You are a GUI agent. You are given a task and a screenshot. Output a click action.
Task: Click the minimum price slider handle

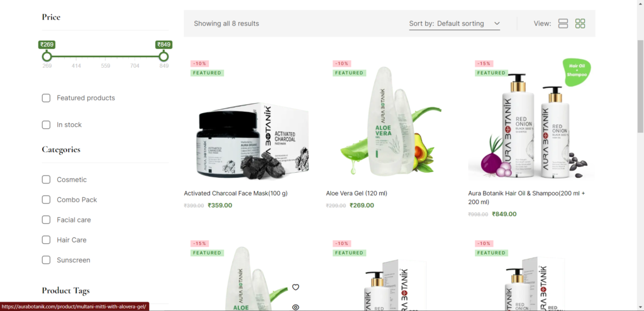point(47,56)
